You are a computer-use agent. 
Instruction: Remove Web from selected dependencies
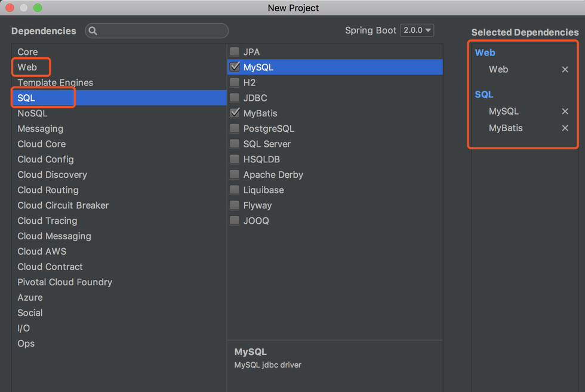coord(565,69)
